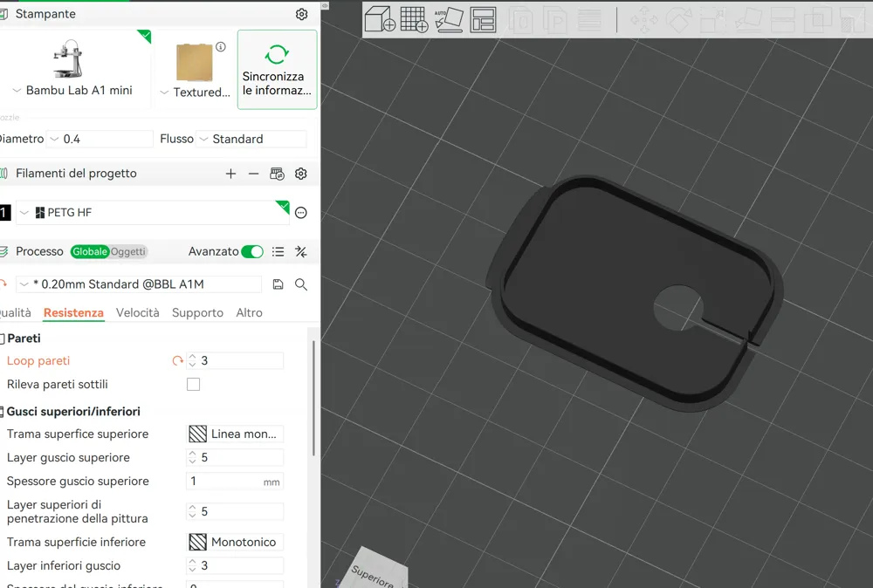Image resolution: width=873 pixels, height=588 pixels.
Task: Click the PETG HF more options icon
Action: tap(300, 213)
